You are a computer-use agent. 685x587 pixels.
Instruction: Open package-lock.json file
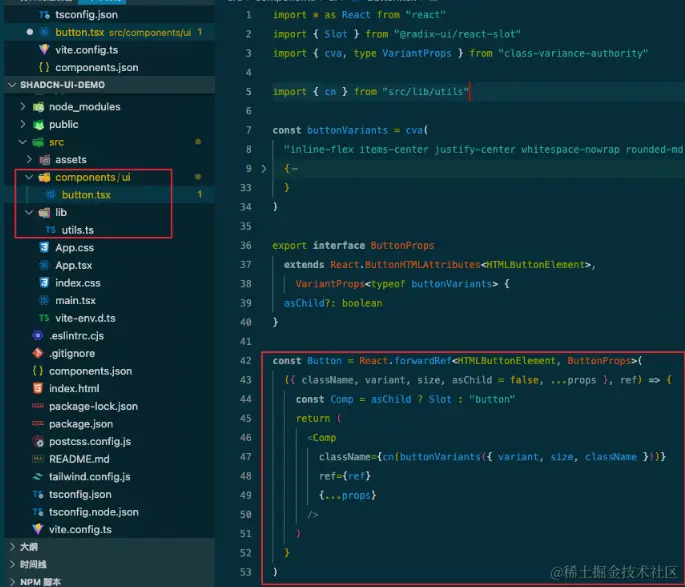(x=93, y=406)
